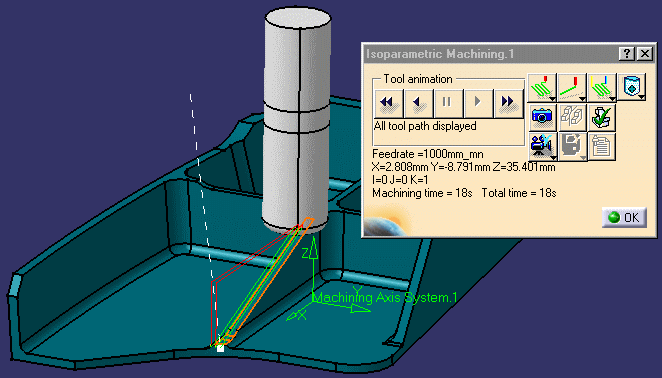Choose the colored tool path display mode icon
This screenshot has width=662, height=378.
point(602,87)
